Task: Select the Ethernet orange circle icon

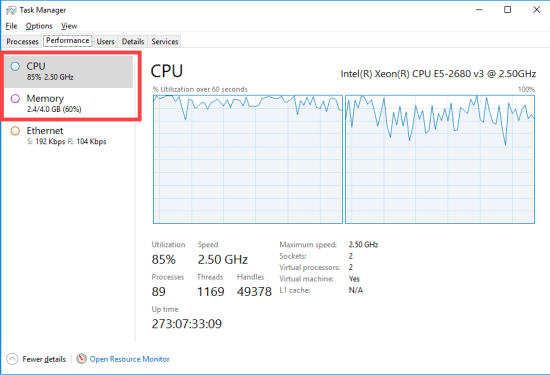Action: pyautogui.click(x=15, y=131)
